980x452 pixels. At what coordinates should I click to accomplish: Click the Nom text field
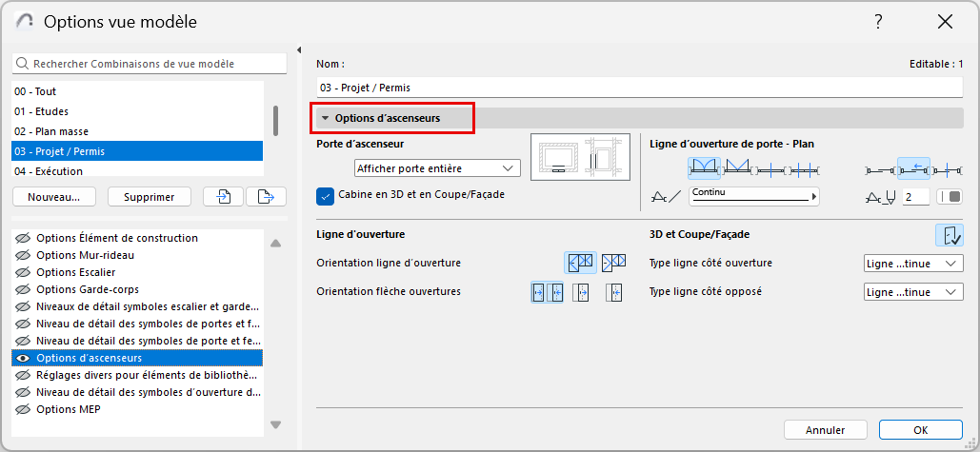click(x=638, y=88)
